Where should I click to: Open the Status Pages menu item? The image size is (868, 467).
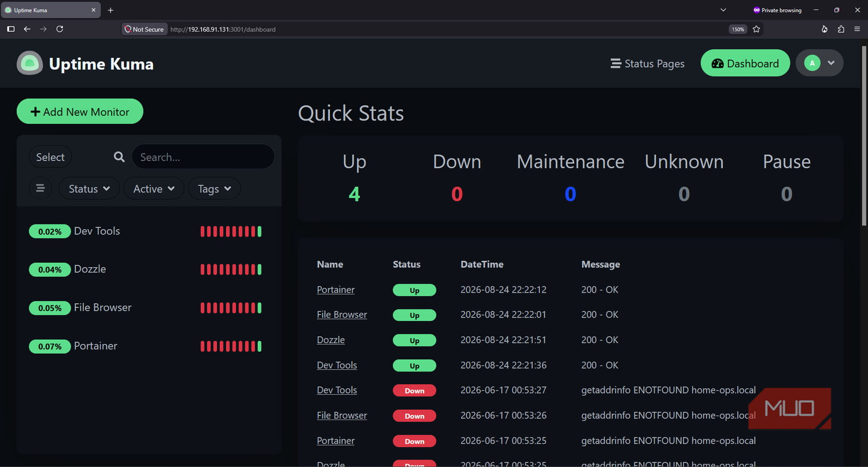click(648, 64)
